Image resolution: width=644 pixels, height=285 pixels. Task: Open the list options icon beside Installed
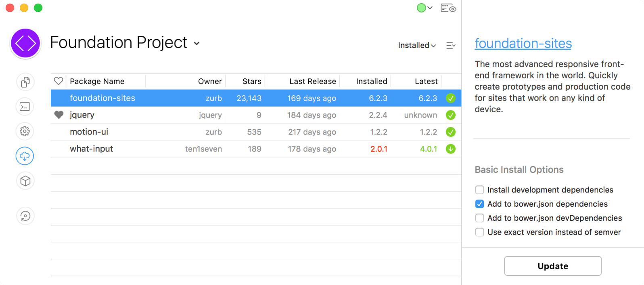[451, 46]
